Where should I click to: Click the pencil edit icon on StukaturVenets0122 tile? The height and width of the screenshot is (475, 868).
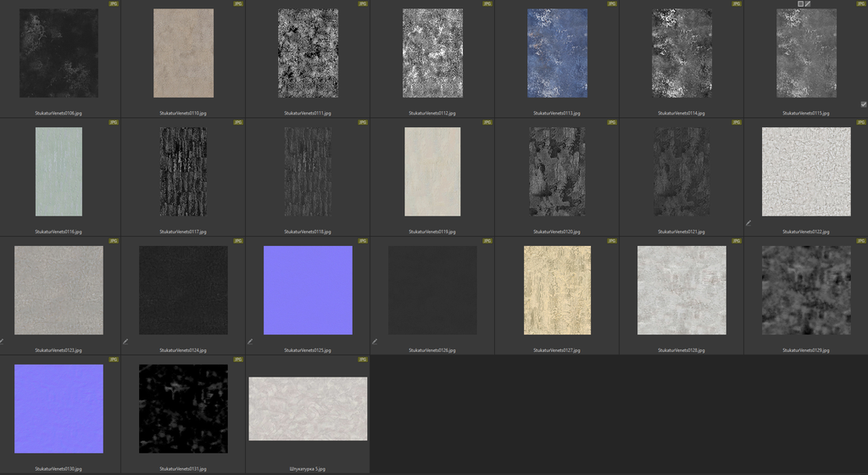click(x=748, y=223)
